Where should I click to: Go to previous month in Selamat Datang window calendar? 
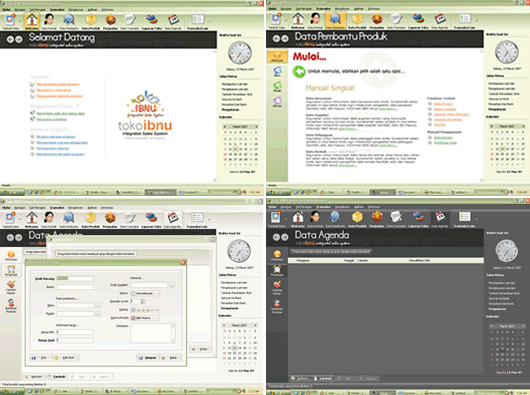point(225,127)
